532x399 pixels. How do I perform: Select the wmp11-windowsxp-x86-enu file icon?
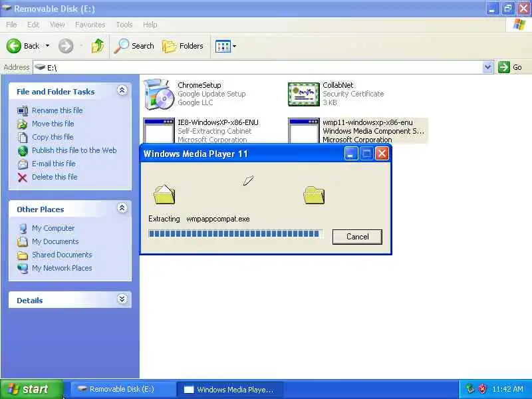point(304,130)
